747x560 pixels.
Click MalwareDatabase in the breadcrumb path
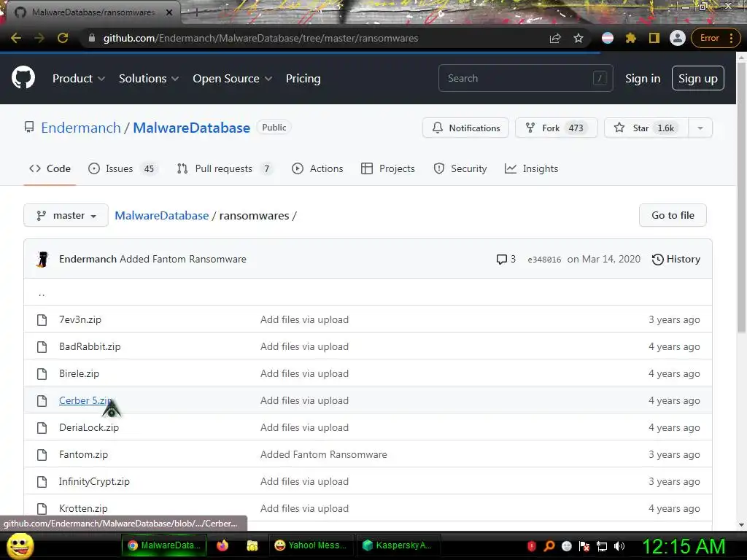coord(161,216)
